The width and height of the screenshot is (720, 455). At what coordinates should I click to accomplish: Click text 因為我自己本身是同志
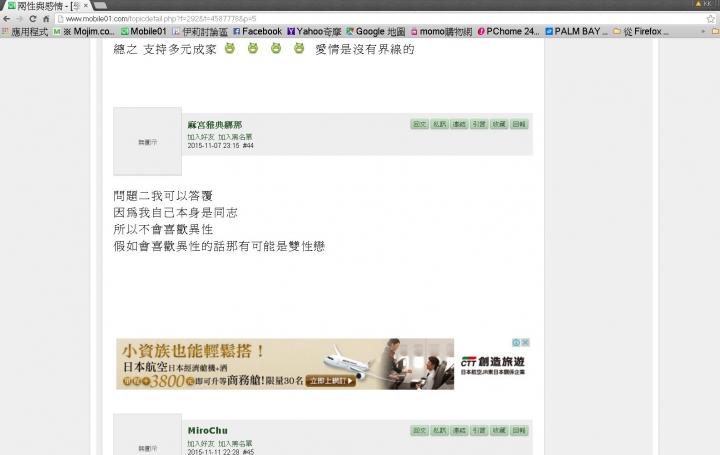pos(175,213)
